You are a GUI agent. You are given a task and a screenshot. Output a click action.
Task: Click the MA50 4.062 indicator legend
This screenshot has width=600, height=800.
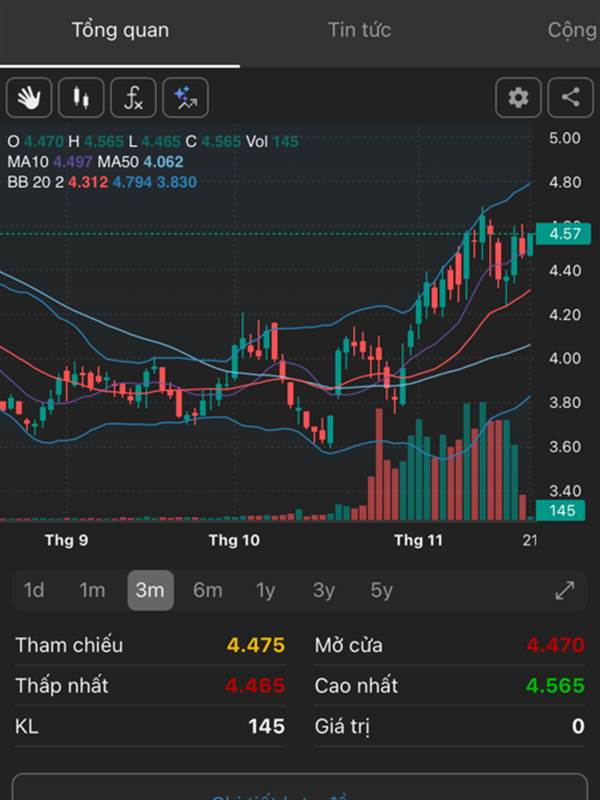pyautogui.click(x=140, y=162)
